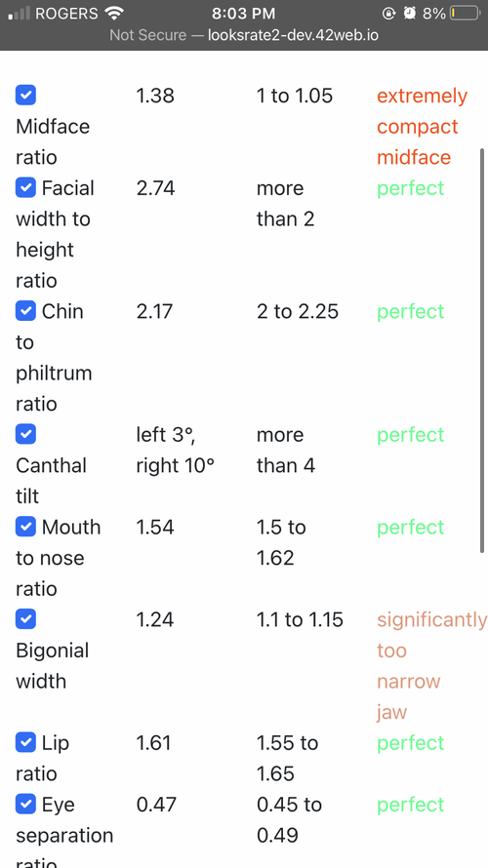The width and height of the screenshot is (488, 868).
Task: Click the page vertical scrollbar
Action: click(x=482, y=350)
